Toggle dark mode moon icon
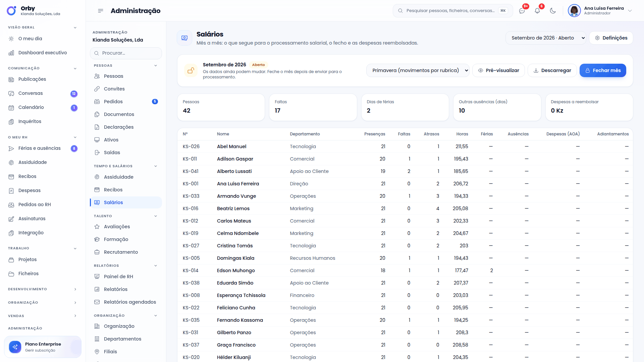The height and width of the screenshot is (362, 644). pyautogui.click(x=553, y=11)
